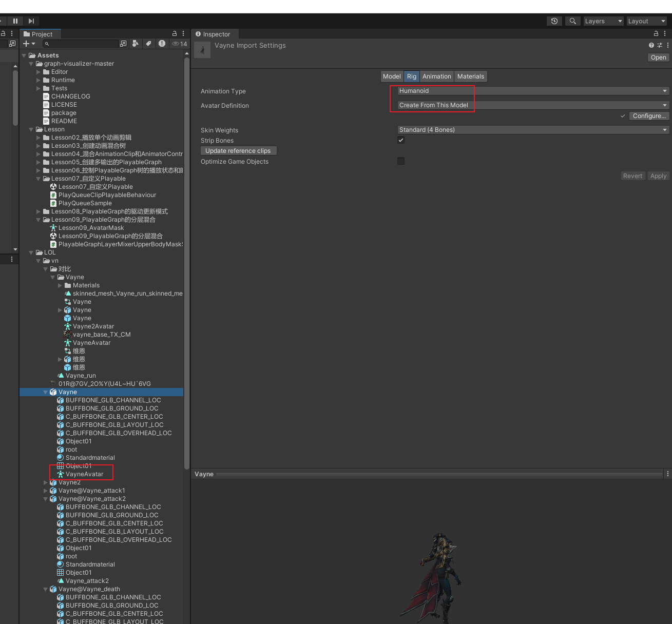Screen dimensions: 672x624
Task: Click the global search magnifier icon
Action: pyautogui.click(x=572, y=21)
